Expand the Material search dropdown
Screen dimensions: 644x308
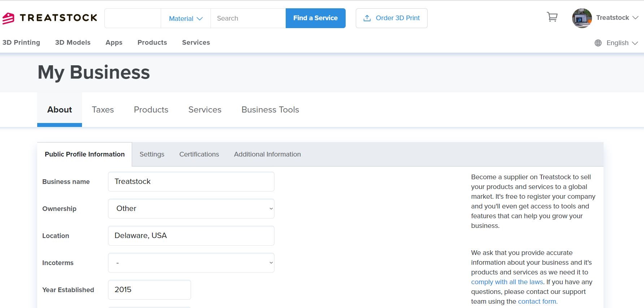186,18
